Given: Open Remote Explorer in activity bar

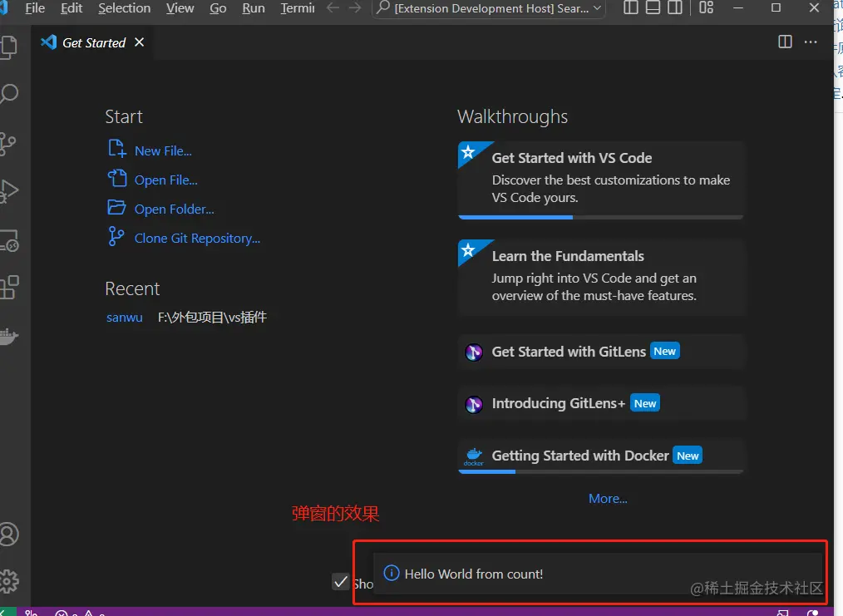Looking at the screenshot, I should 9,240.
